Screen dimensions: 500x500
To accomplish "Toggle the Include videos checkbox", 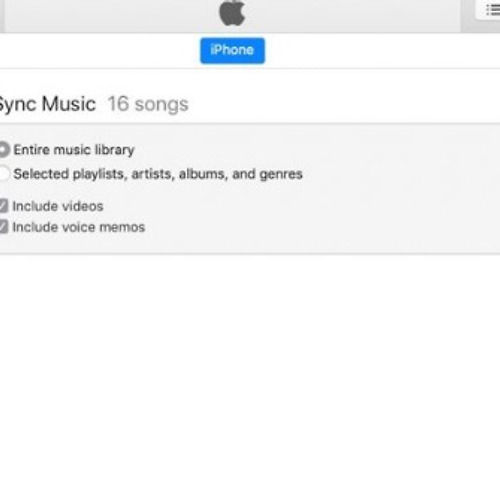I will pyautogui.click(x=3, y=206).
